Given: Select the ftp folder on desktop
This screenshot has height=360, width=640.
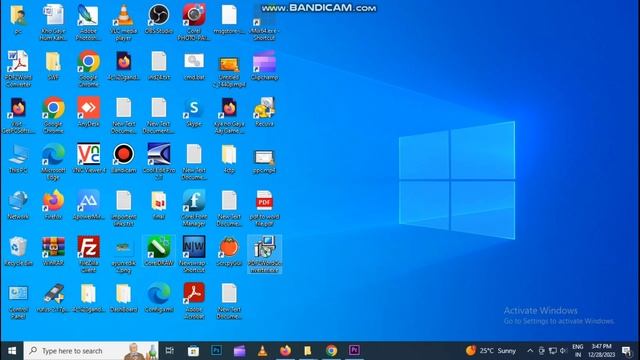Looking at the screenshot, I should coord(229,158).
